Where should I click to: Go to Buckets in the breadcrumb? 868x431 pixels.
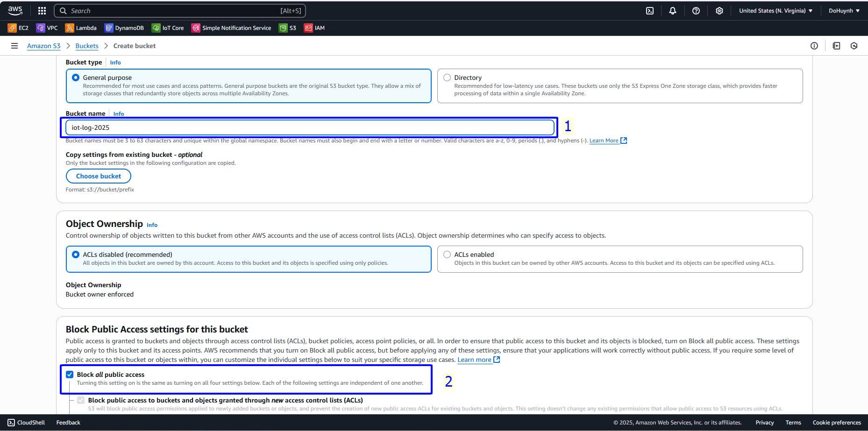(x=87, y=46)
